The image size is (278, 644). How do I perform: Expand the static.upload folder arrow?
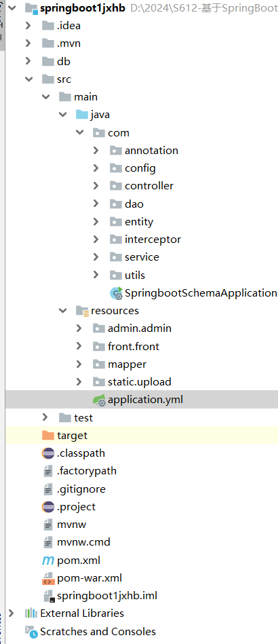tap(79, 381)
